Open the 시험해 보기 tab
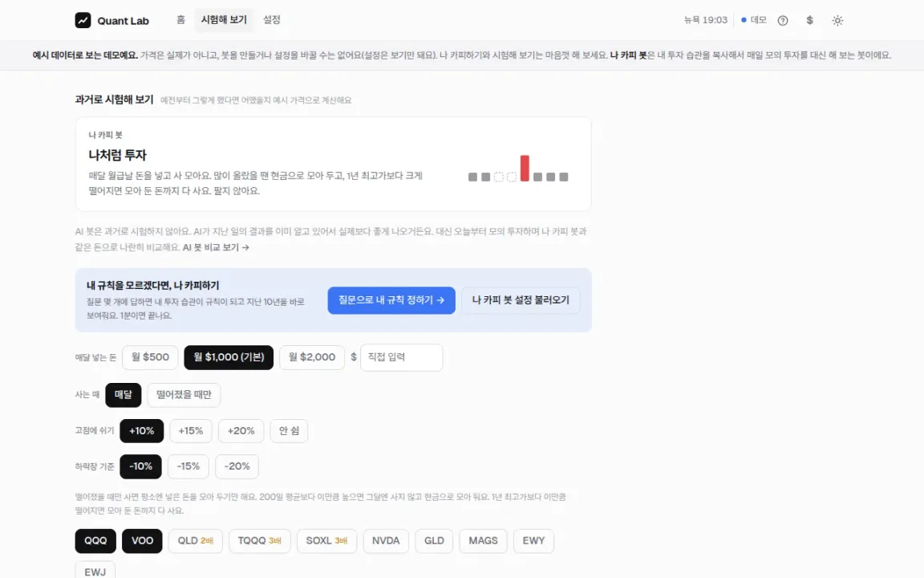The height and width of the screenshot is (578, 924). coord(224,20)
